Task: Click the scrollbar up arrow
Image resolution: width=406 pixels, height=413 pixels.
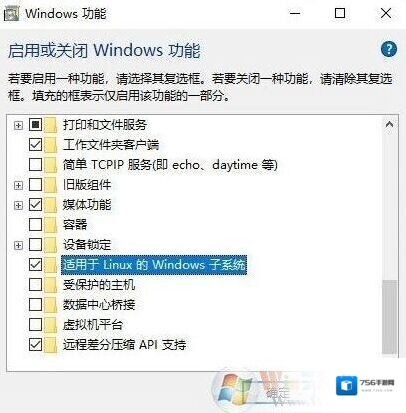Action: [389, 125]
